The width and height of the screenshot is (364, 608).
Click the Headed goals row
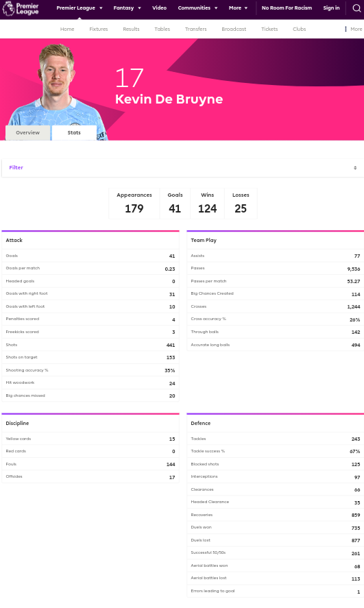[x=90, y=281]
